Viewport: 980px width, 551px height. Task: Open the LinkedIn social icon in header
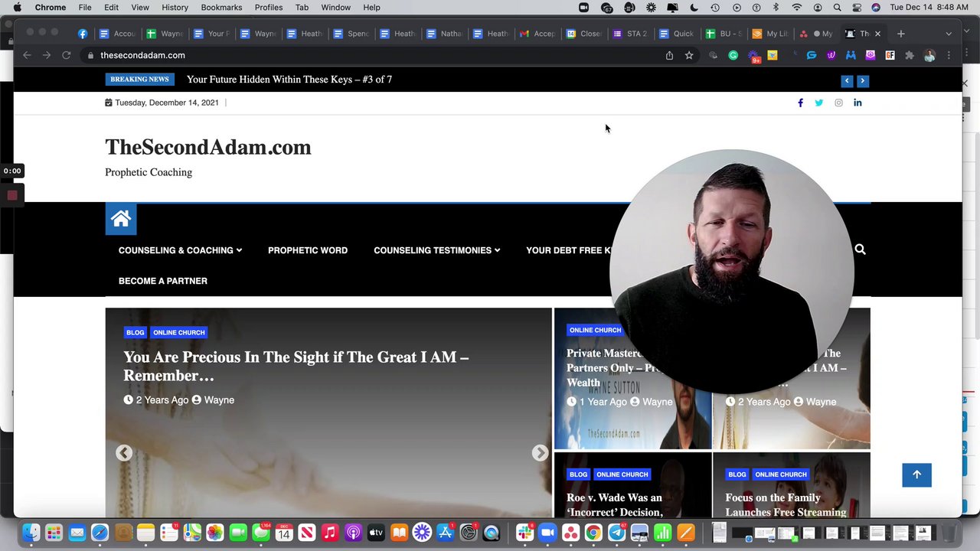coord(857,103)
